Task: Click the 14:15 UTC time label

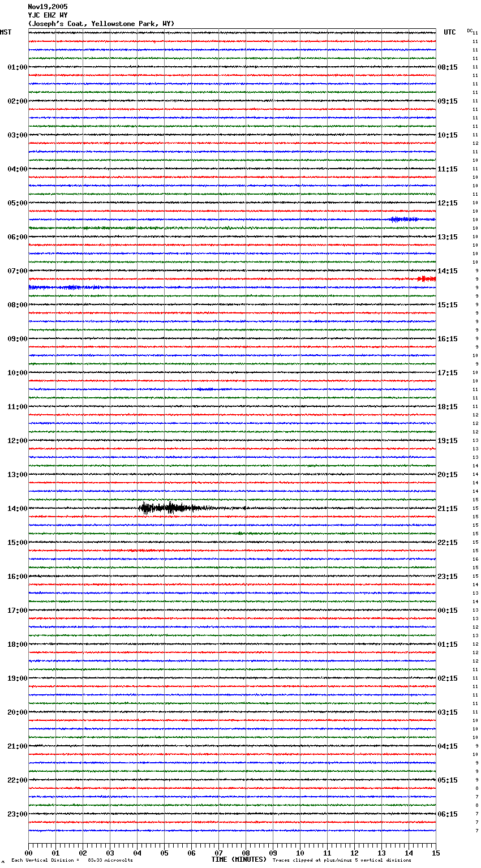Action: coord(448,271)
